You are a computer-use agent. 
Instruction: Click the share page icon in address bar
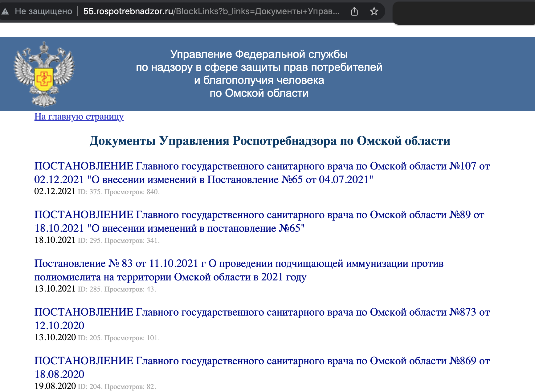tap(354, 11)
